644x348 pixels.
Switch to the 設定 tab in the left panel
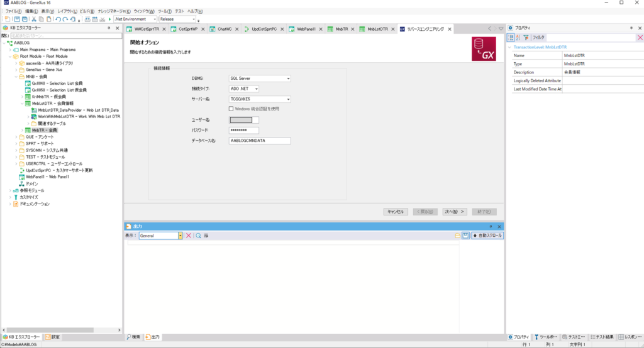pyautogui.click(x=53, y=337)
